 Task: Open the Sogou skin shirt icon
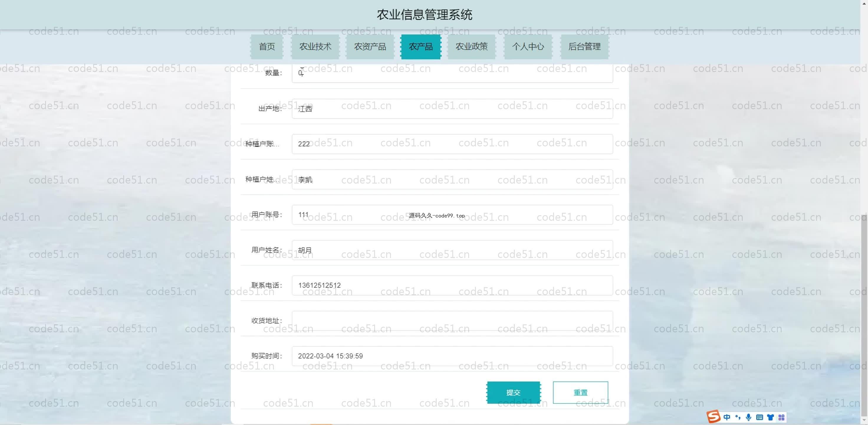pos(770,417)
